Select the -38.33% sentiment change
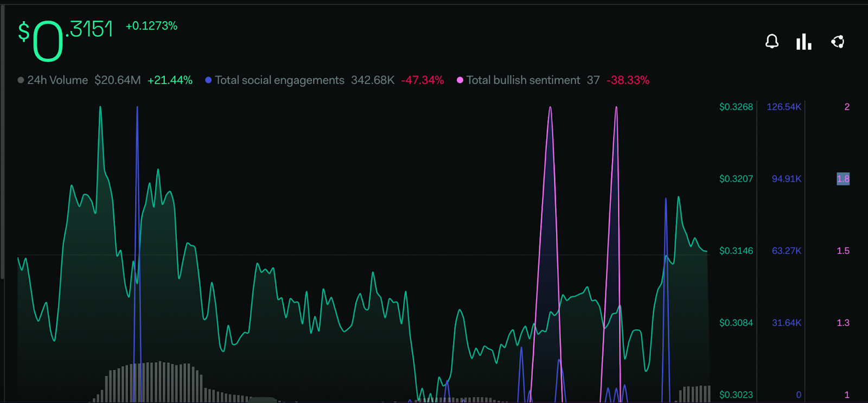868x403 pixels. (628, 80)
